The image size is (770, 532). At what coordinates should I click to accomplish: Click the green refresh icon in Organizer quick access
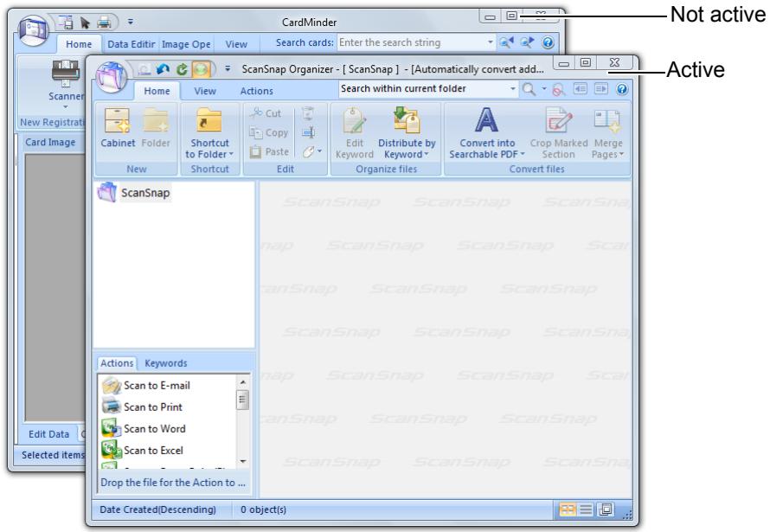click(182, 70)
